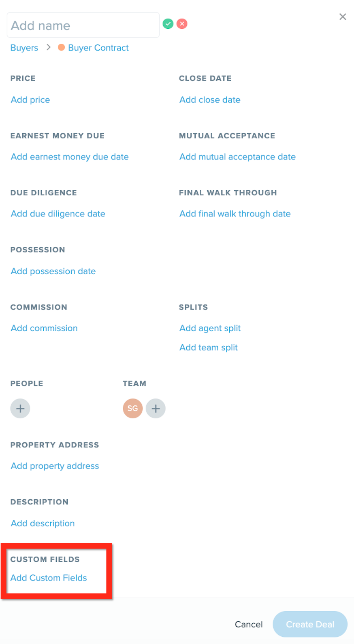Select Add agent split
Viewport: 354px width, 644px height.
tap(210, 328)
